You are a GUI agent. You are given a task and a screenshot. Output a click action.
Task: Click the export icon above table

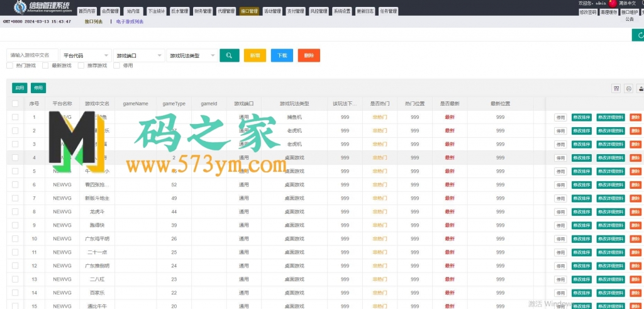(x=640, y=88)
